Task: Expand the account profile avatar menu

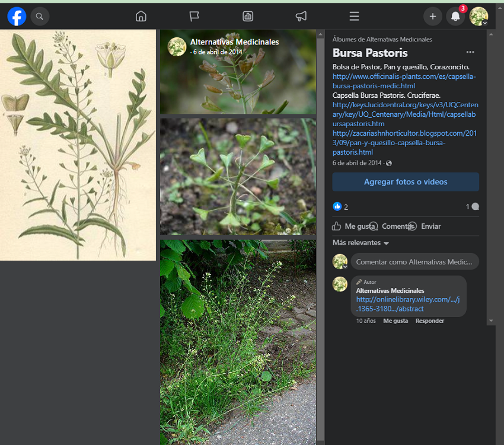Action: pyautogui.click(x=479, y=17)
